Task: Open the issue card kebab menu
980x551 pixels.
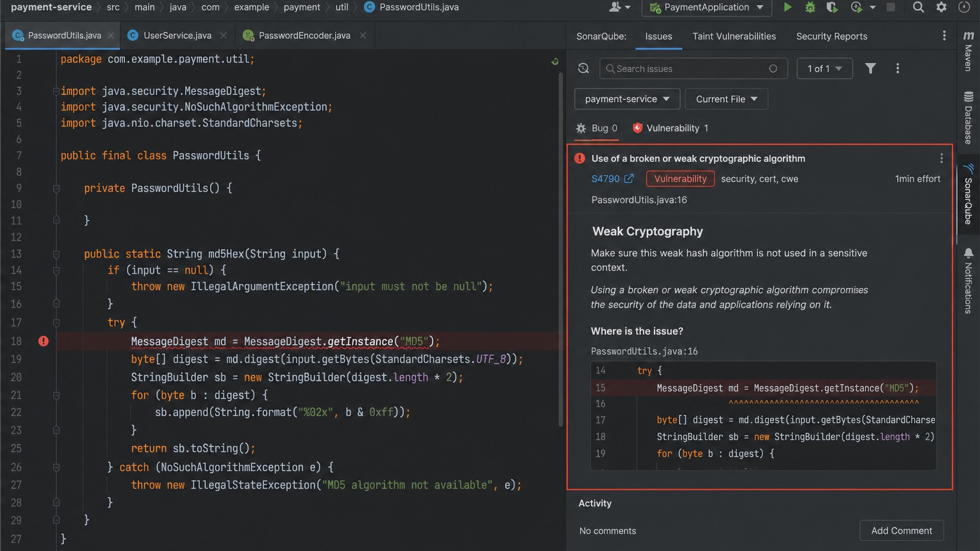Action: click(x=941, y=158)
